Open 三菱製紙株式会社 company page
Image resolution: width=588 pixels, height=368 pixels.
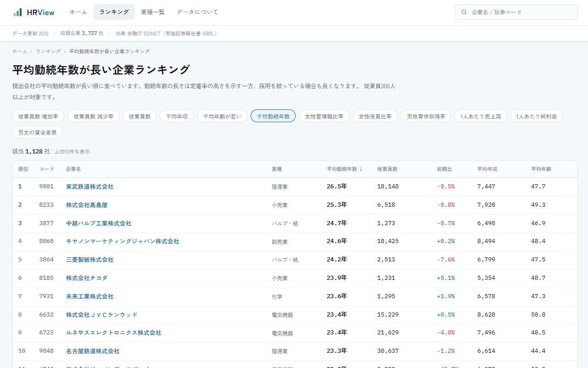click(90, 260)
